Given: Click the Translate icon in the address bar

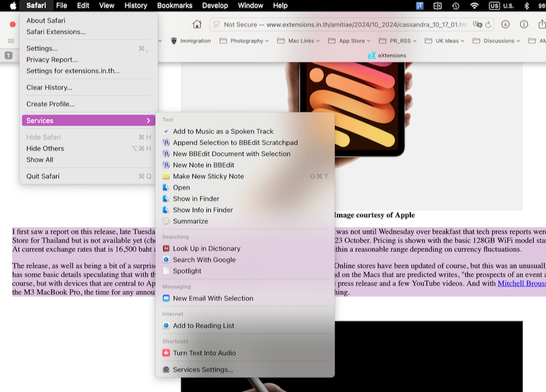Looking at the screenshot, I should (478, 25).
